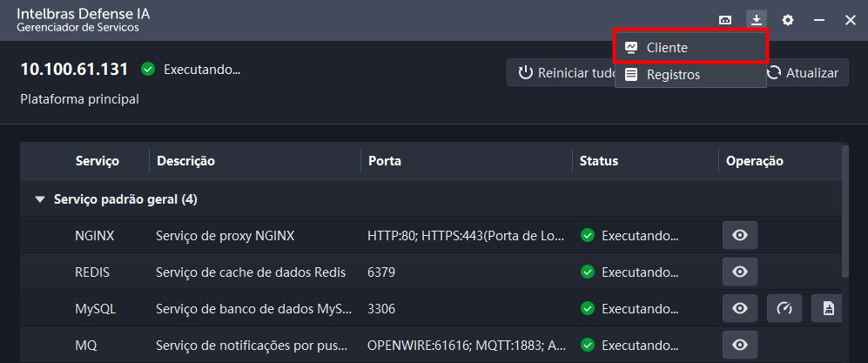Click the eye icon for the NGINX service
Screen dimensions: 868x363
tap(740, 235)
